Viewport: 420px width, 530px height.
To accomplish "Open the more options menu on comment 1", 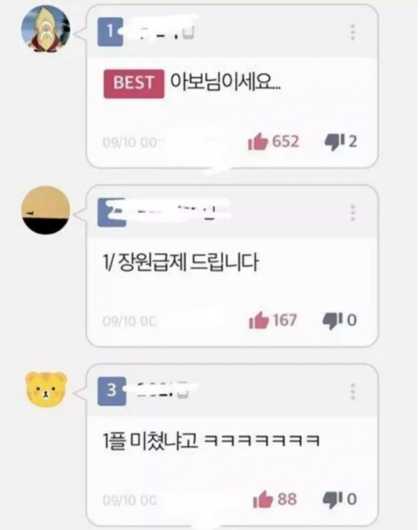I will [x=353, y=32].
